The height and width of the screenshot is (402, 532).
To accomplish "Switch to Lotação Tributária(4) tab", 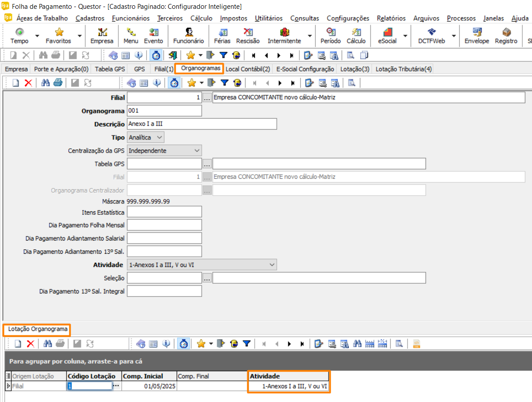I will point(404,69).
